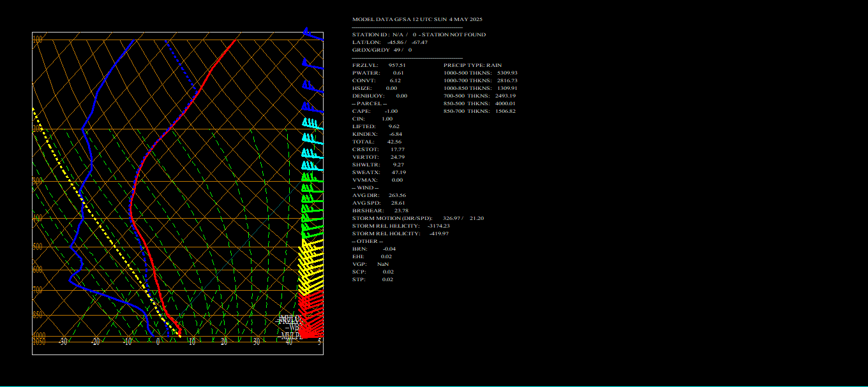Click the LAT/LON -45.86 / -67.47 line
Image resolution: width=868 pixels, height=387 pixels.
pos(390,42)
